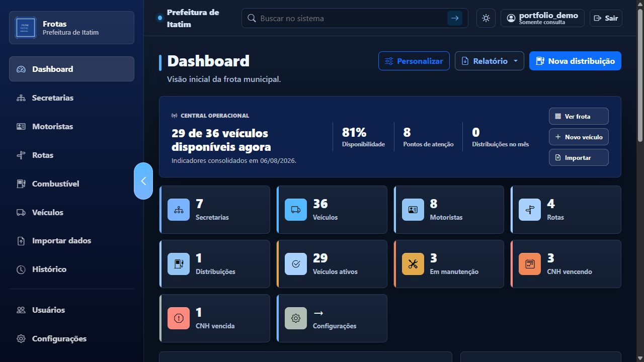Click Nova distribuição button
Viewport: 644px width, 362px height.
pyautogui.click(x=575, y=61)
